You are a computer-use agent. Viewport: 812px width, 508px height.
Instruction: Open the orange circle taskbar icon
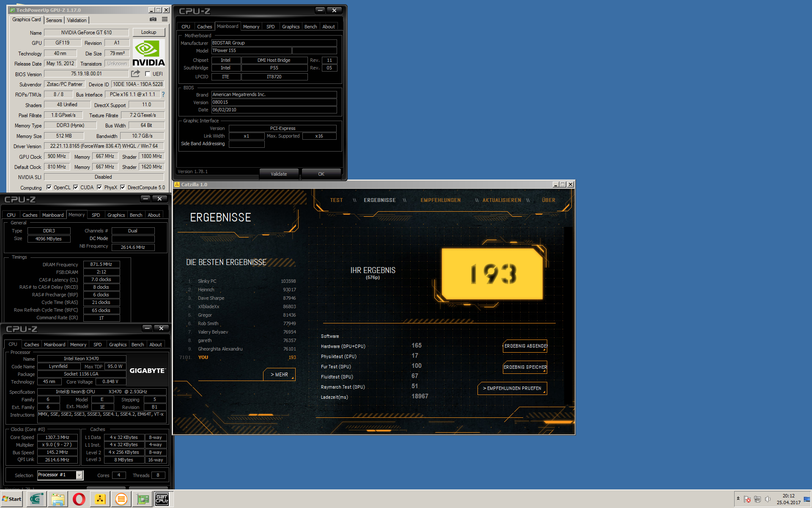121,499
